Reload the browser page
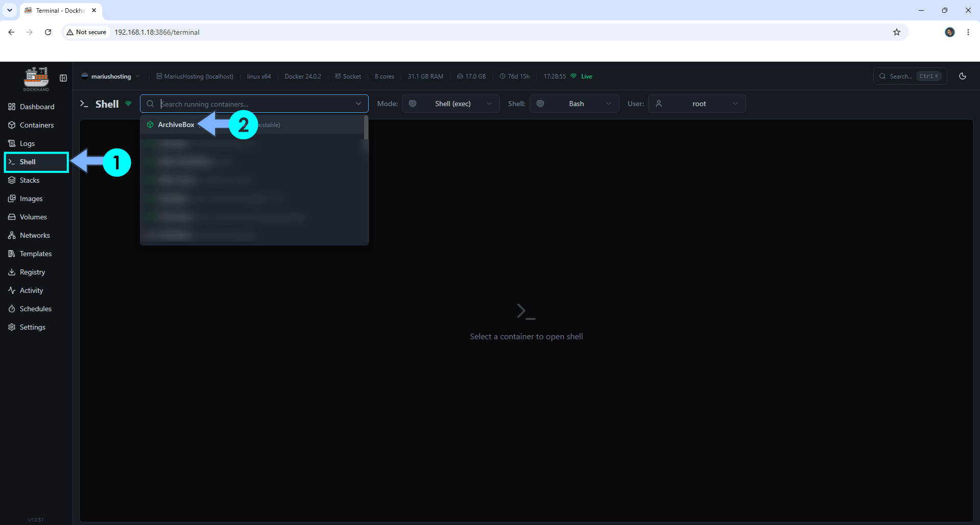 (x=48, y=32)
